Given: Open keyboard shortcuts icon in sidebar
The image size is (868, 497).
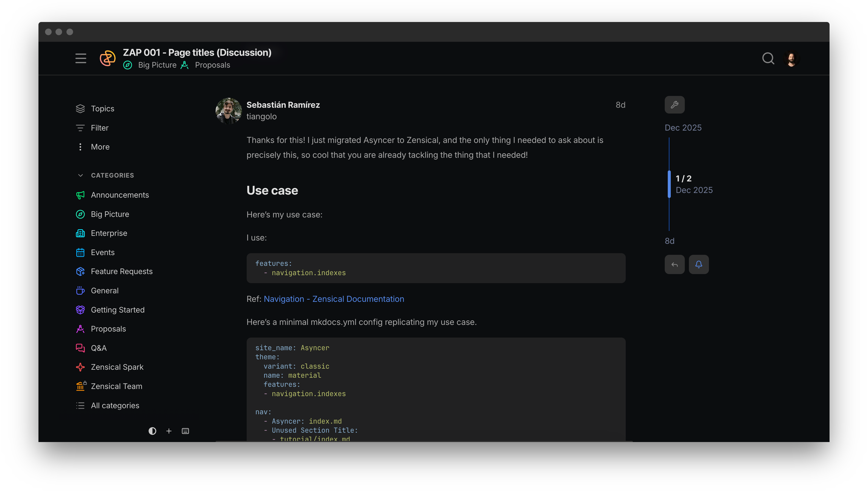Looking at the screenshot, I should point(185,431).
